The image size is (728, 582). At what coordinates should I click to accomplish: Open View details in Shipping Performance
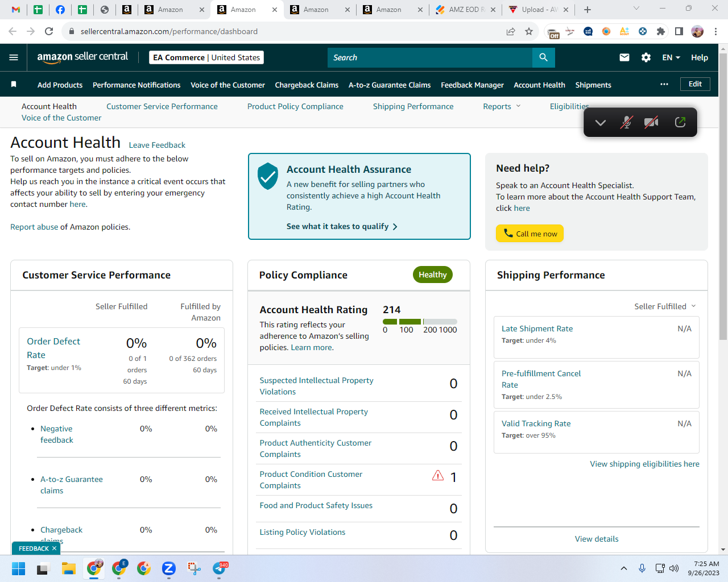pos(597,539)
